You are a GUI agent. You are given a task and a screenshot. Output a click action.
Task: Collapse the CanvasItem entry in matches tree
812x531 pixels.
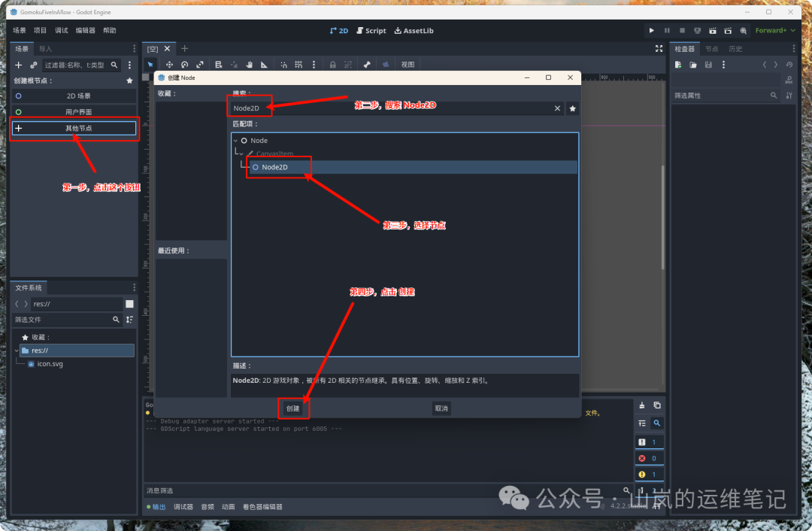(242, 154)
